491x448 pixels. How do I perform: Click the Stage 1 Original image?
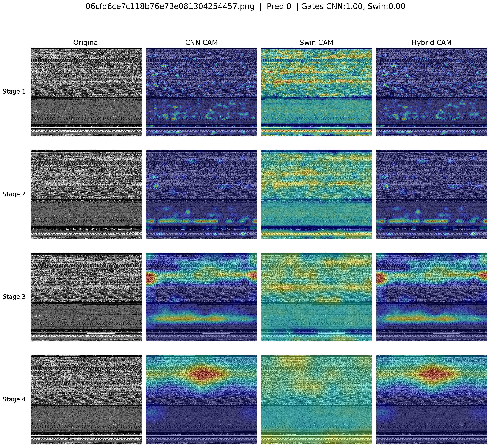click(x=86, y=92)
